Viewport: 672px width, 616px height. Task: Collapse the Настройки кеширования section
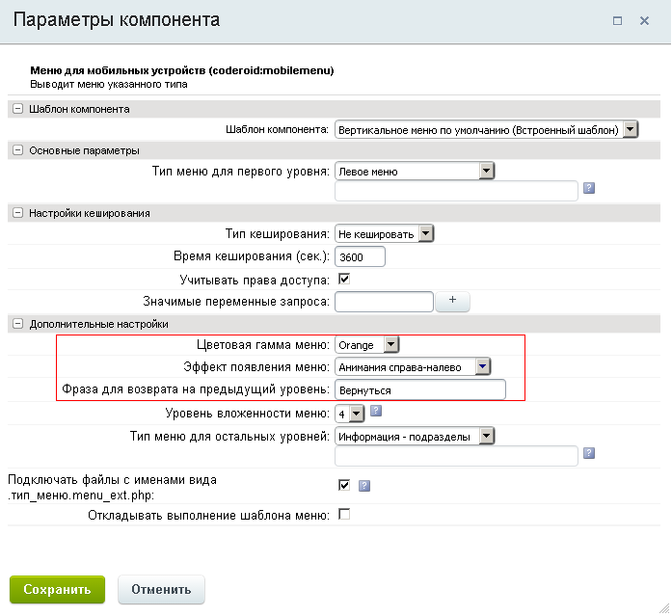17,213
